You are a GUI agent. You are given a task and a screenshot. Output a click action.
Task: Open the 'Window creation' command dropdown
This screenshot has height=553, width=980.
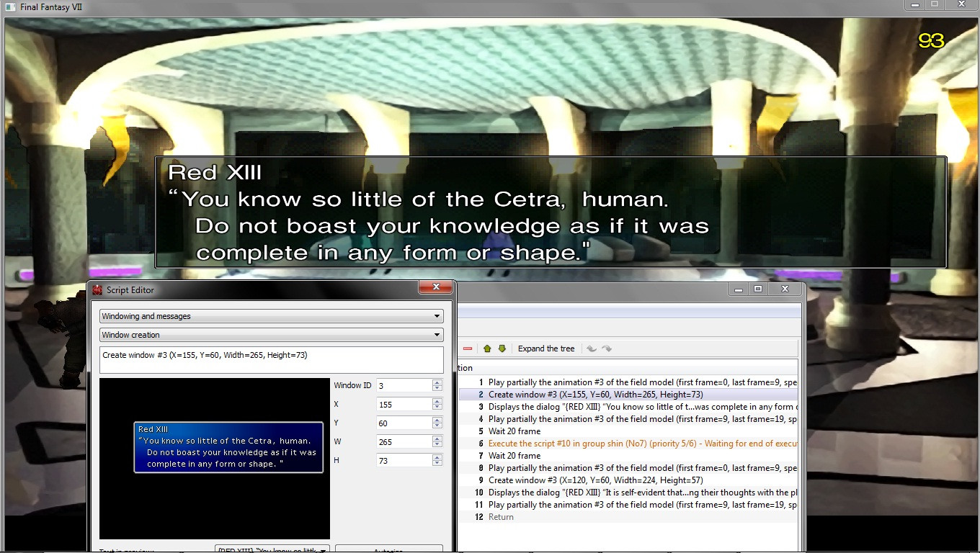[272, 335]
